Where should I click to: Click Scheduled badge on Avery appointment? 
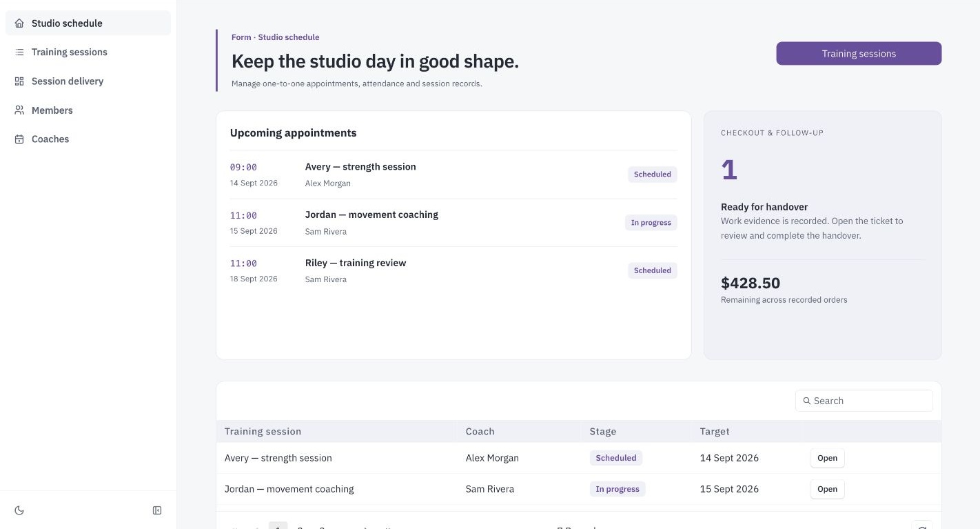pos(652,174)
